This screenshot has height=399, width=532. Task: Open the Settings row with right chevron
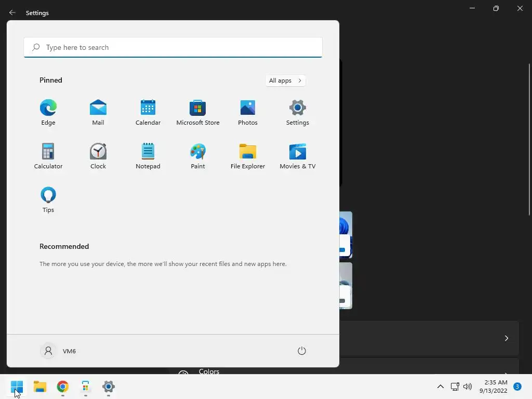[429, 338]
